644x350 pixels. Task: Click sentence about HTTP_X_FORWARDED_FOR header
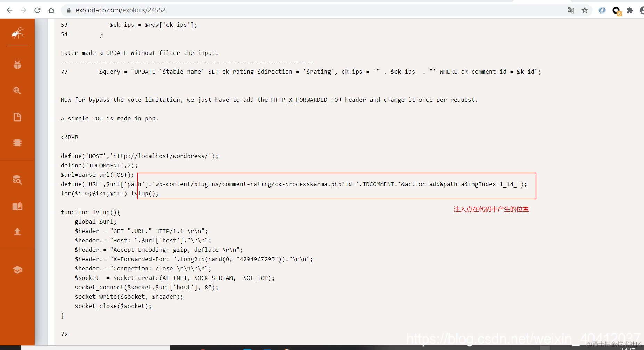pos(269,100)
